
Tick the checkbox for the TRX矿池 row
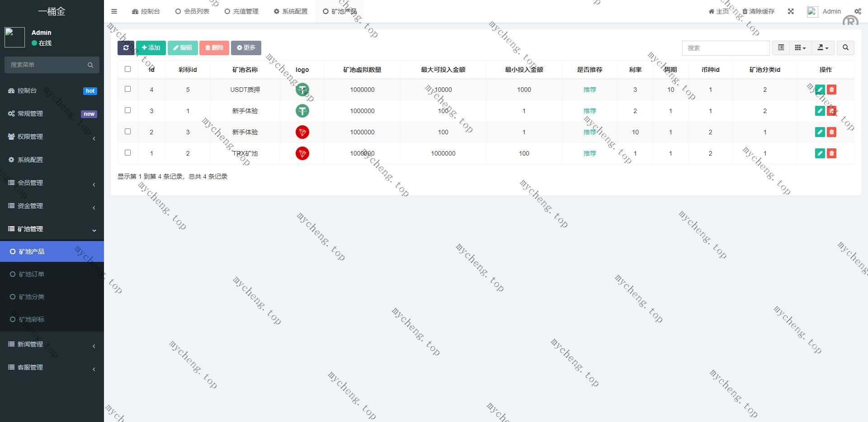click(127, 153)
